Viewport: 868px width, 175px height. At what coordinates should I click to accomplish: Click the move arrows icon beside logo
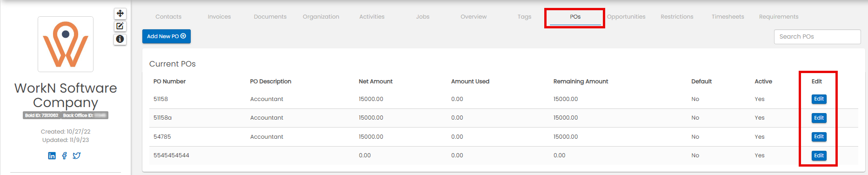point(120,13)
